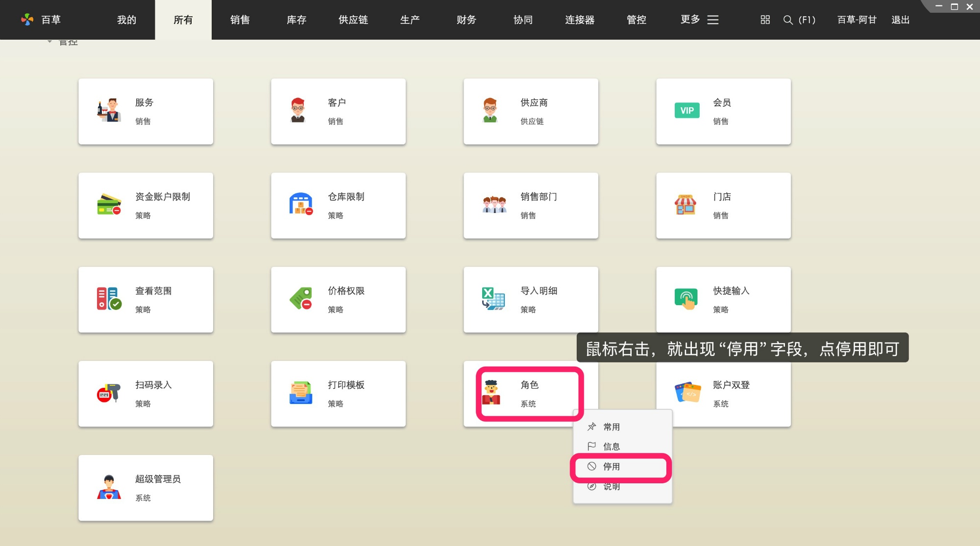The height and width of the screenshot is (546, 980).
Task: Click the 门店 shop icon
Action: tap(685, 205)
